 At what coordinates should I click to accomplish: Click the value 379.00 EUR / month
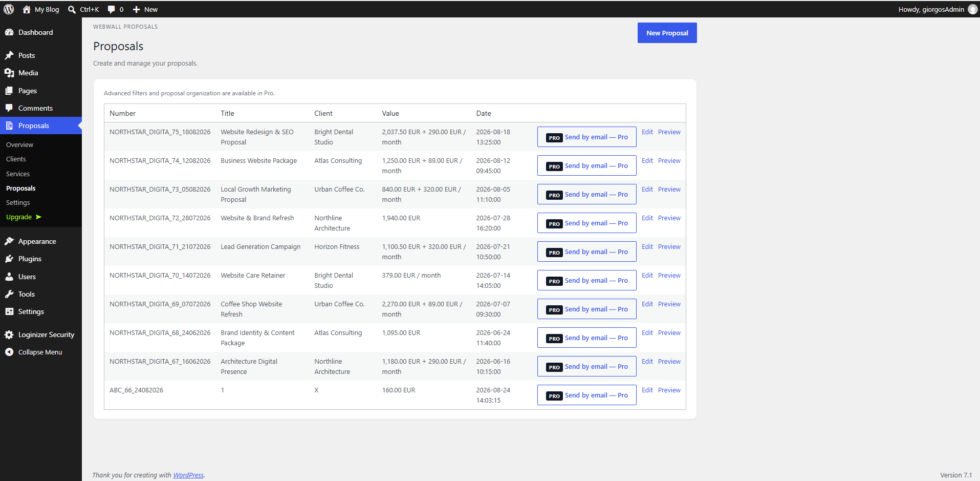(411, 275)
